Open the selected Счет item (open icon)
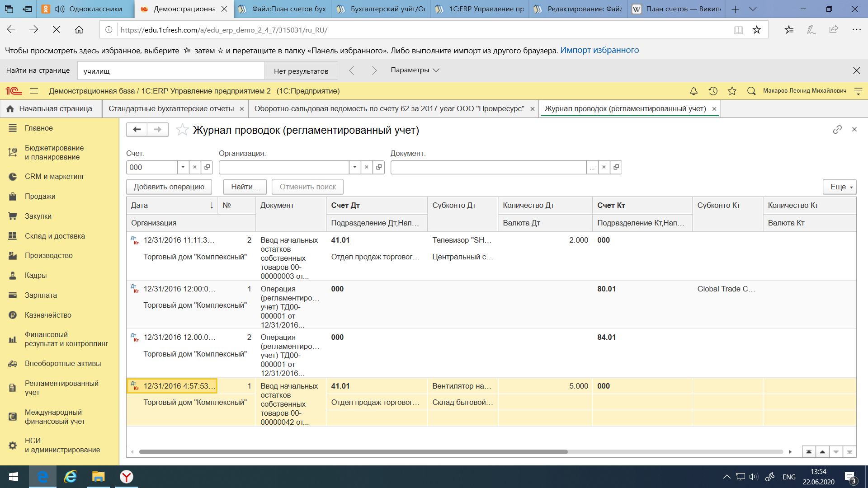The height and width of the screenshot is (488, 868). pyautogui.click(x=207, y=167)
